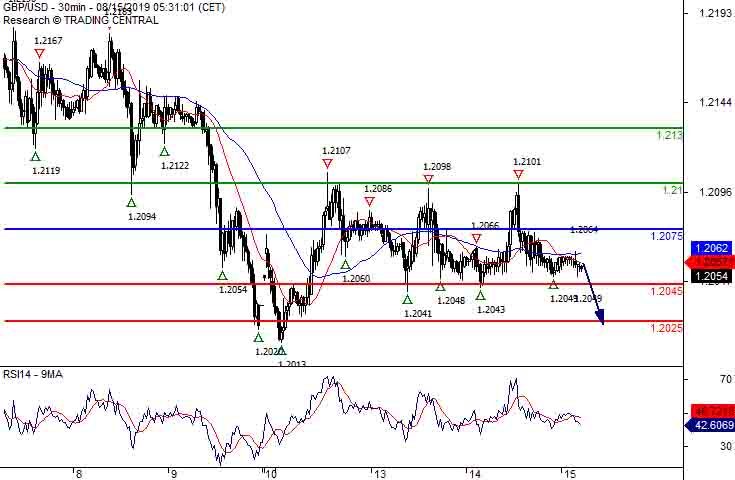Viewport: 735px width, 480px height.
Task: Click the RSI 30 level axis label
Action: (x=727, y=446)
